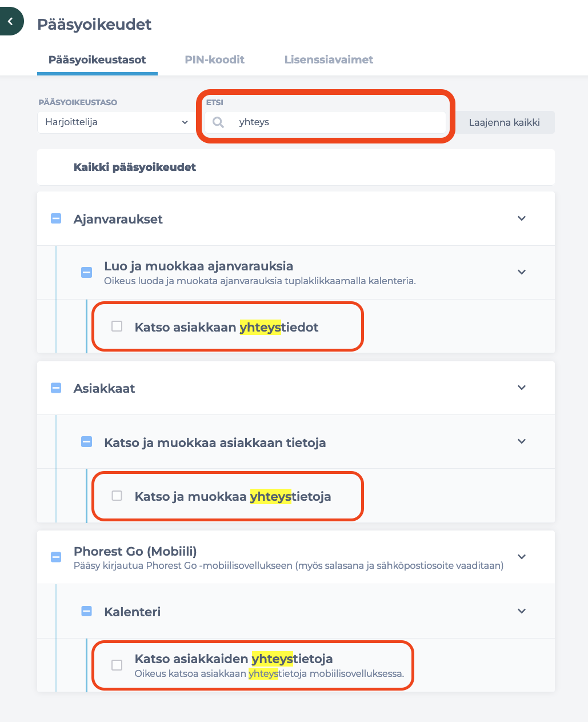Tick Katso asiakkaiden yhteystietoja checkbox

click(117, 665)
